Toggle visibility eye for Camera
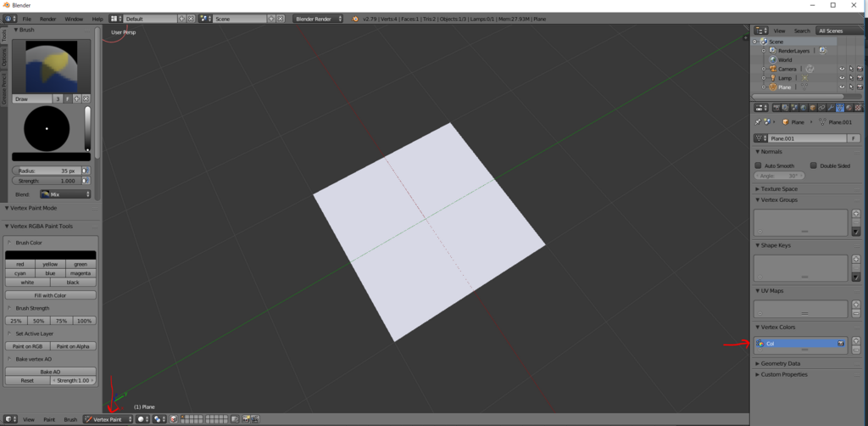Viewport: 868px width, 426px height. coord(842,69)
